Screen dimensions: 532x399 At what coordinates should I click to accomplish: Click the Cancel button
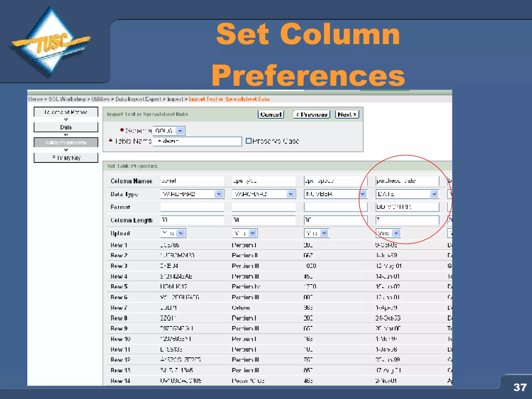coord(271,114)
